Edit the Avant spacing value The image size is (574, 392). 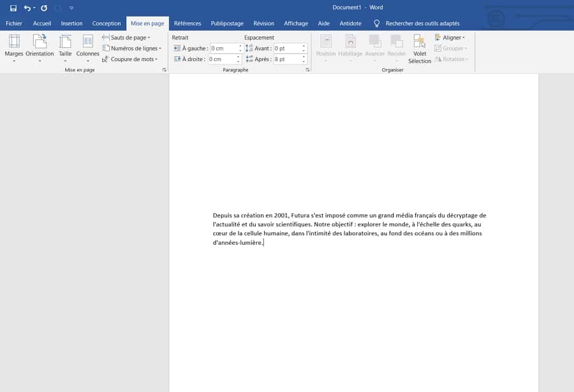click(x=288, y=48)
